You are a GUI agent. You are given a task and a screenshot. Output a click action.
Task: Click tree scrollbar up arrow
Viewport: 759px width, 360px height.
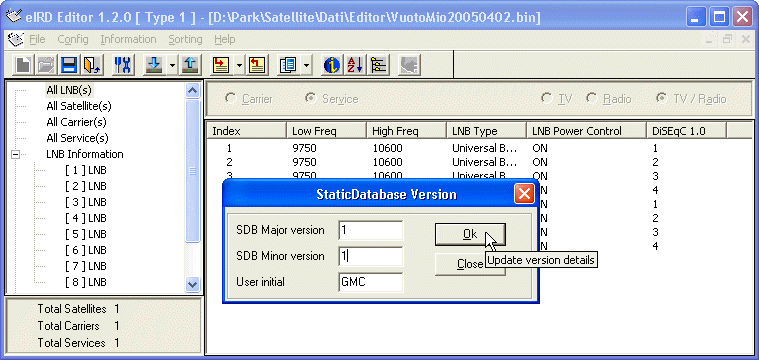point(193,90)
